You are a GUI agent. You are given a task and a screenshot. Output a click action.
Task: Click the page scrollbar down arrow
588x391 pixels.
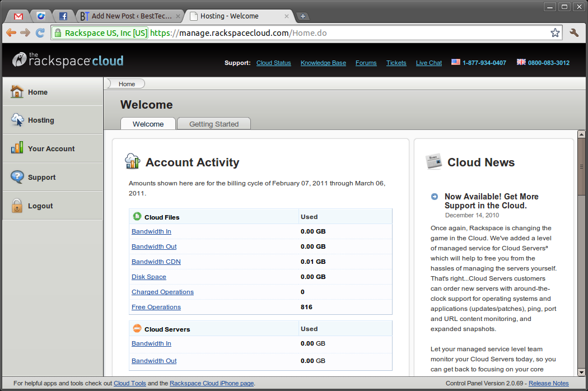(x=581, y=372)
